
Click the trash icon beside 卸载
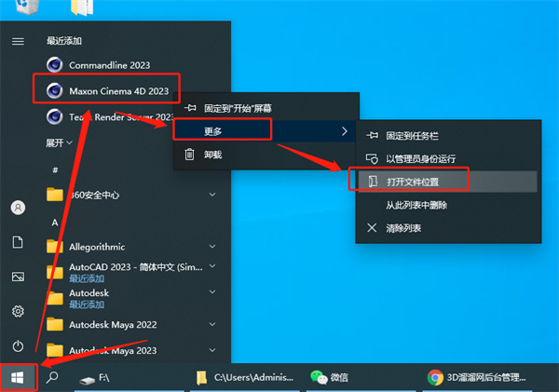click(190, 155)
